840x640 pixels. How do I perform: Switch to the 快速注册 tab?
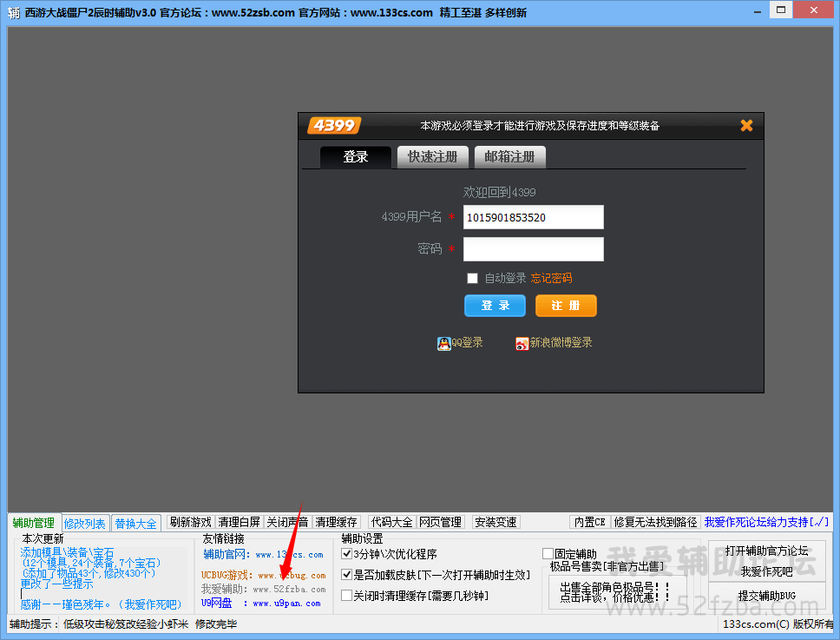pos(432,157)
